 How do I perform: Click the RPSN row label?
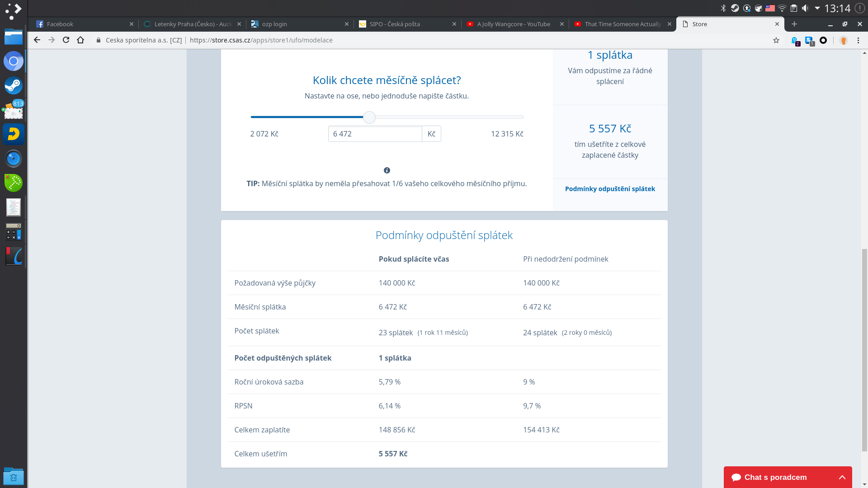click(x=243, y=406)
